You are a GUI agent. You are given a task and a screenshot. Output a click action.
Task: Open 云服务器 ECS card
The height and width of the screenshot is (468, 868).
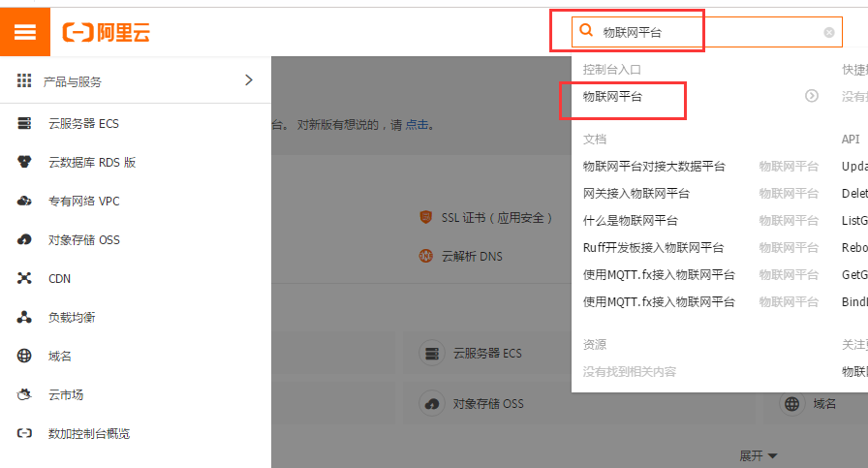click(487, 354)
